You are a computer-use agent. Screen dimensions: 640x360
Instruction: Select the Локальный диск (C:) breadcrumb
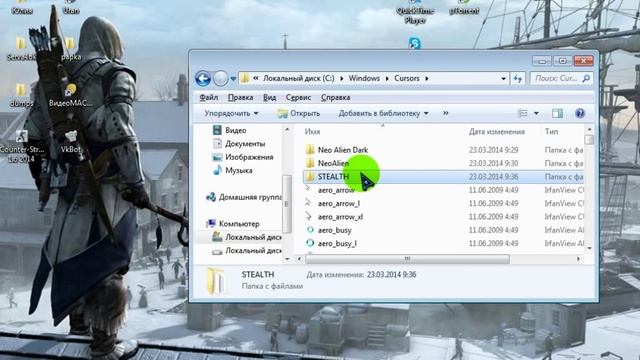tap(298, 78)
